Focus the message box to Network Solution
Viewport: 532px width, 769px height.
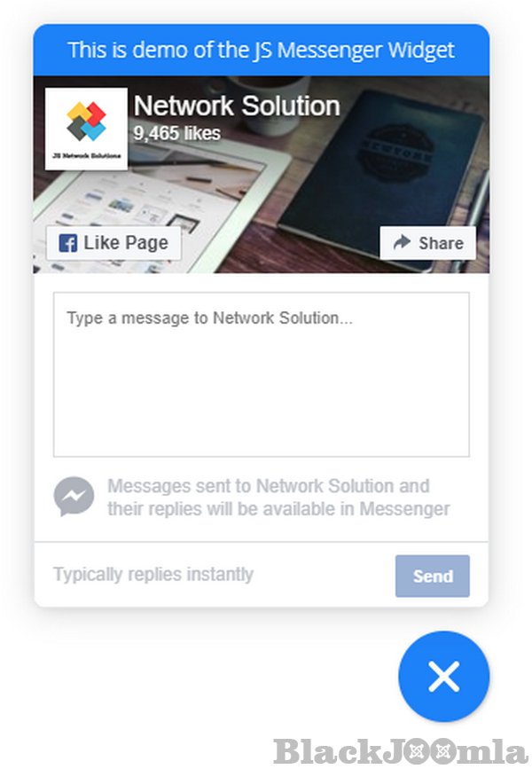tap(262, 374)
